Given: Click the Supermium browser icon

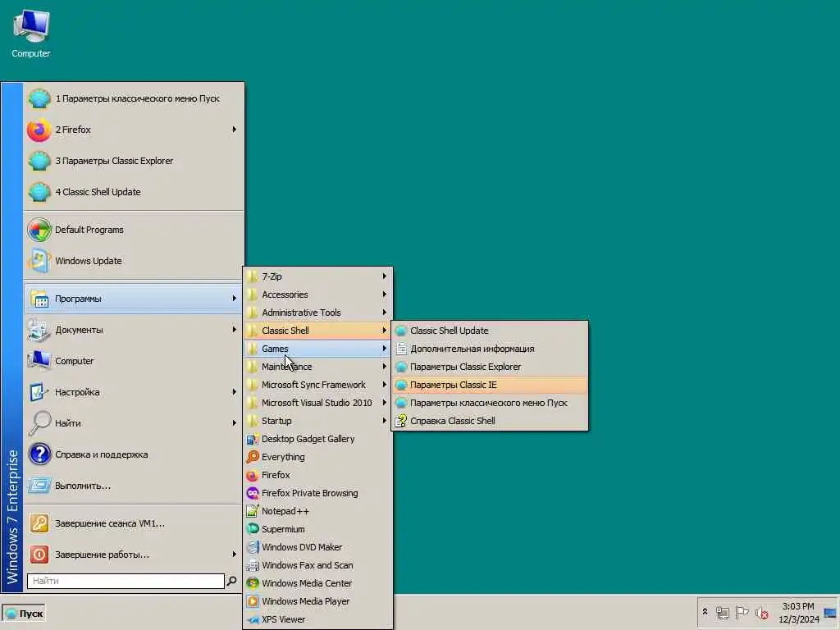Looking at the screenshot, I should [x=253, y=529].
